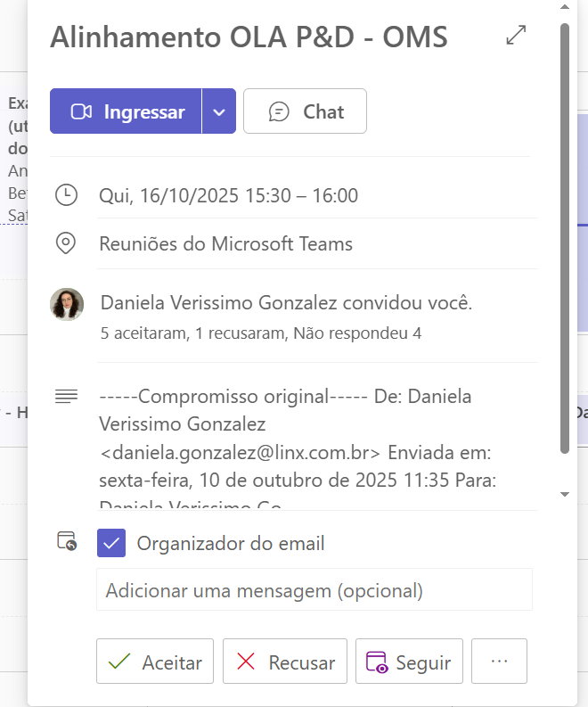Image resolution: width=588 pixels, height=707 pixels.
Task: Click the clock icon beside meeting time
Action: coord(66,195)
